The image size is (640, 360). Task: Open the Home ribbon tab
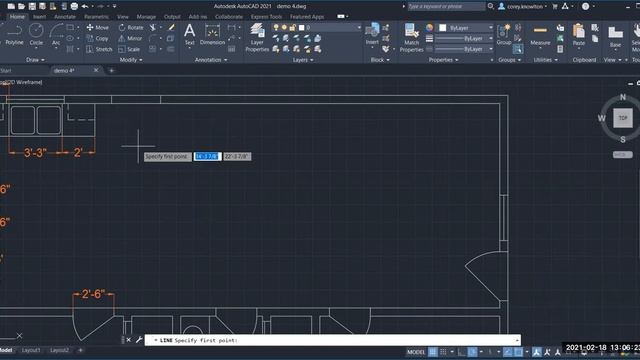pos(17,17)
